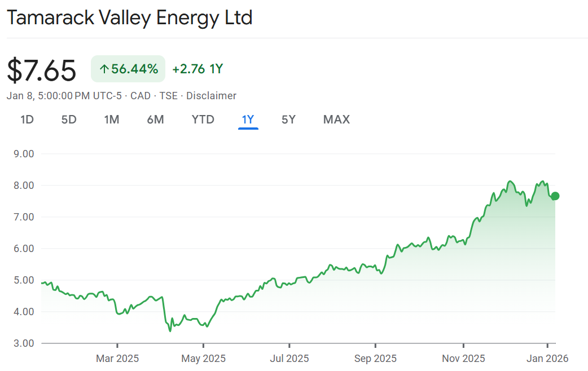Image resolution: width=588 pixels, height=371 pixels.
Task: Click the 56.44% gain badge
Action: (128, 69)
